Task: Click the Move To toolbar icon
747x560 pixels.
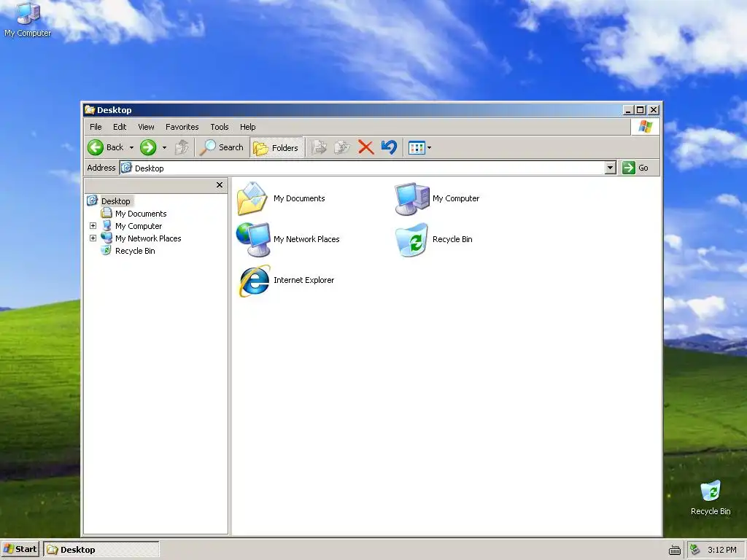Action: pyautogui.click(x=320, y=147)
